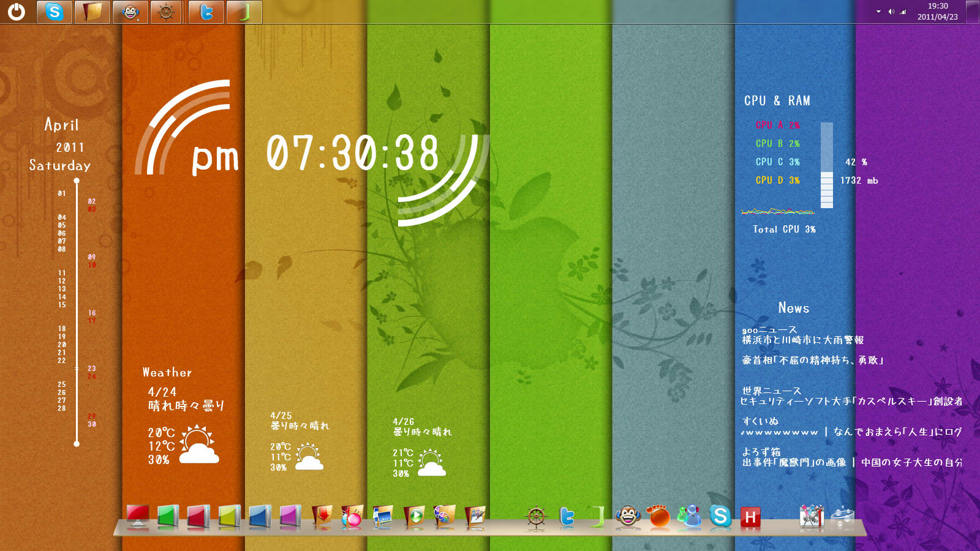This screenshot has height=551, width=980.
Task: Click the Show Desktop button
Action: (x=973, y=12)
